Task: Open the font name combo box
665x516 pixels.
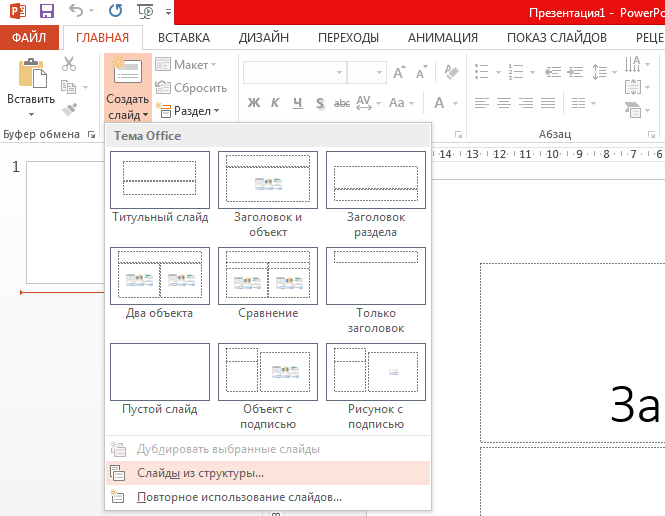Action: pos(292,73)
